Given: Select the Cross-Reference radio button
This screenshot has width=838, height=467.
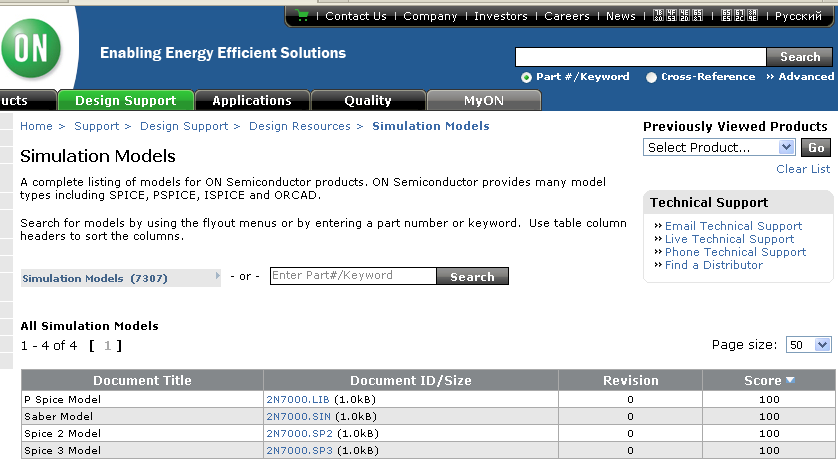Looking at the screenshot, I should tap(651, 77).
